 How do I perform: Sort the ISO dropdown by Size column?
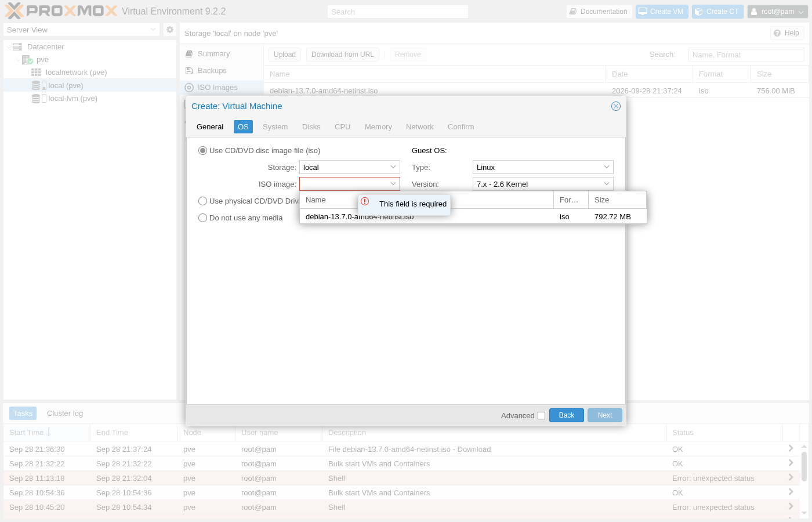pyautogui.click(x=617, y=200)
